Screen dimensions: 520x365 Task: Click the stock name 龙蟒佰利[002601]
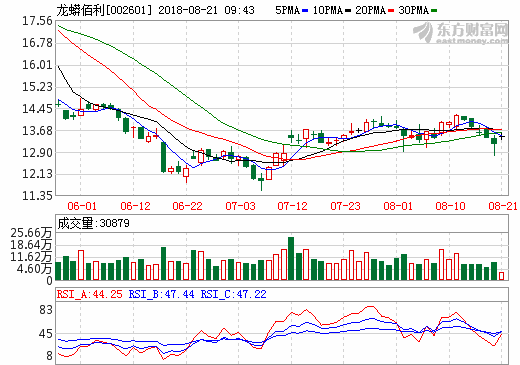[x=104, y=10]
